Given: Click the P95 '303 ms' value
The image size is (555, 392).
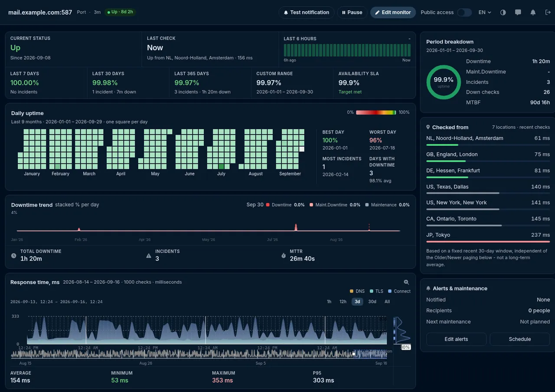Looking at the screenshot, I should point(323,380).
